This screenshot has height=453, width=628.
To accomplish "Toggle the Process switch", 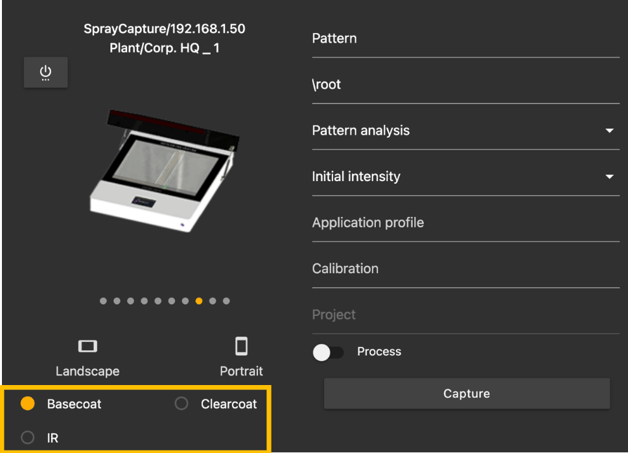I will tap(329, 352).
